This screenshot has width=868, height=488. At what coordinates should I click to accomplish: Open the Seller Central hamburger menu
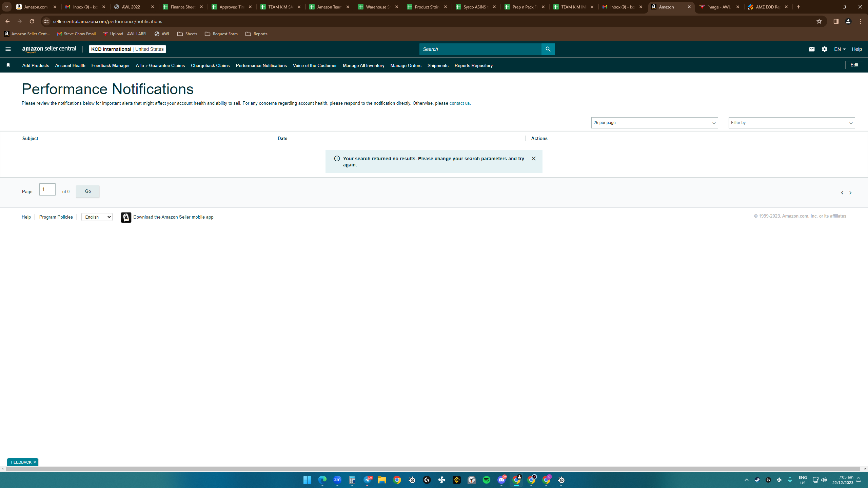[x=8, y=49]
